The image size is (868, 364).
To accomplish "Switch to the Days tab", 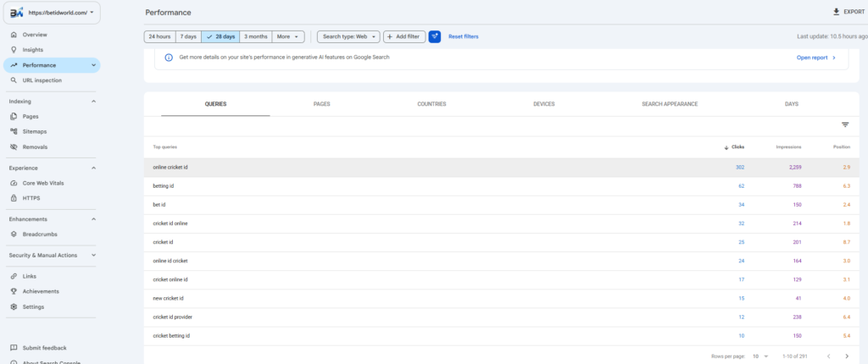I will pos(792,104).
